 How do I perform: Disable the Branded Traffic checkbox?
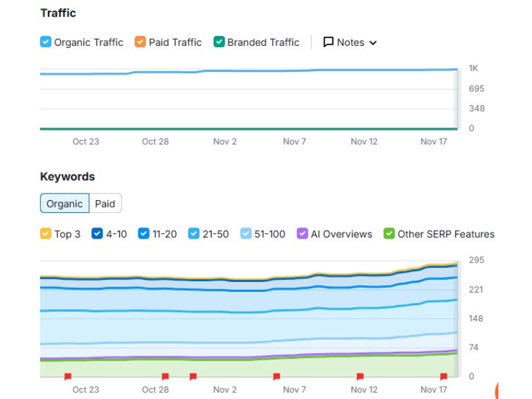point(219,42)
